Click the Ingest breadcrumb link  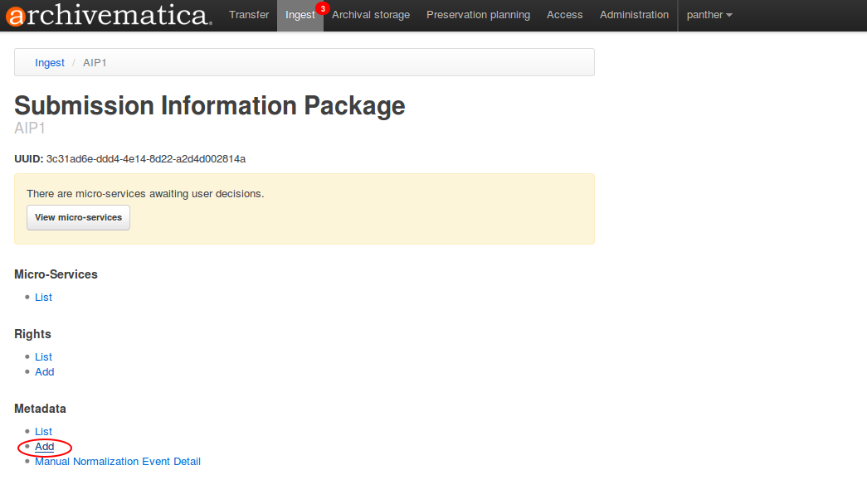tap(50, 63)
